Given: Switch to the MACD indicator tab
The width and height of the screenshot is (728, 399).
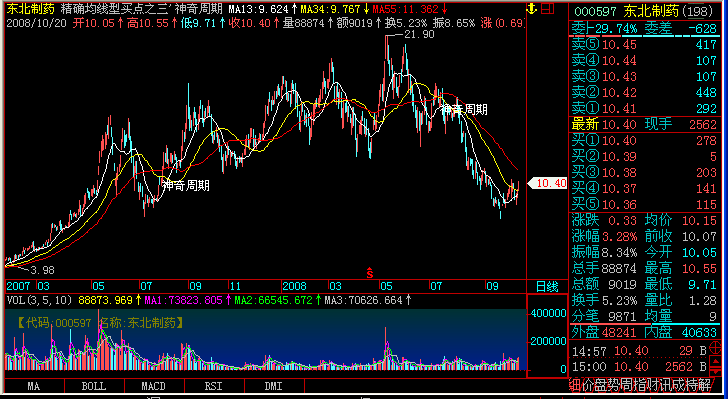Looking at the screenshot, I should (154, 386).
